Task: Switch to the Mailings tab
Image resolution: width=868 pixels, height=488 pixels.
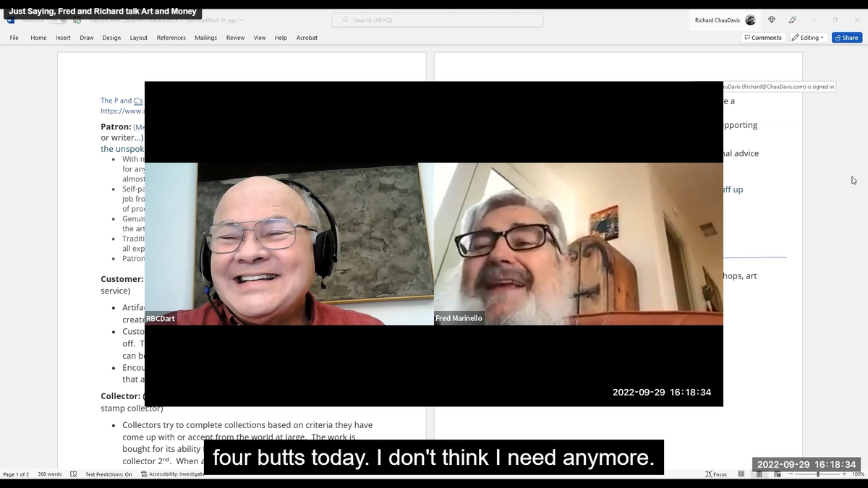Action: pos(208,38)
